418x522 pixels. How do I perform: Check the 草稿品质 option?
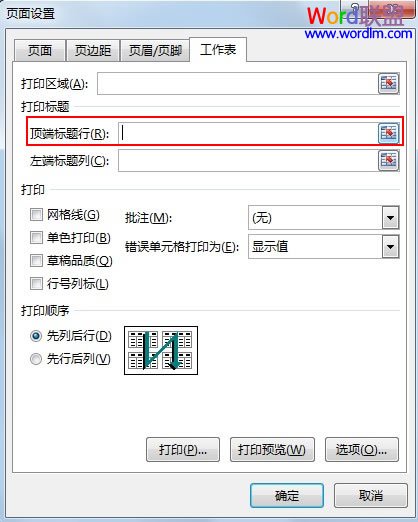[x=36, y=260]
